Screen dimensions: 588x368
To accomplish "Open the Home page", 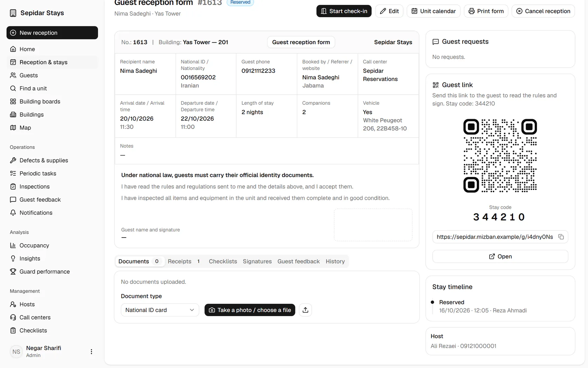I will 52,49.
